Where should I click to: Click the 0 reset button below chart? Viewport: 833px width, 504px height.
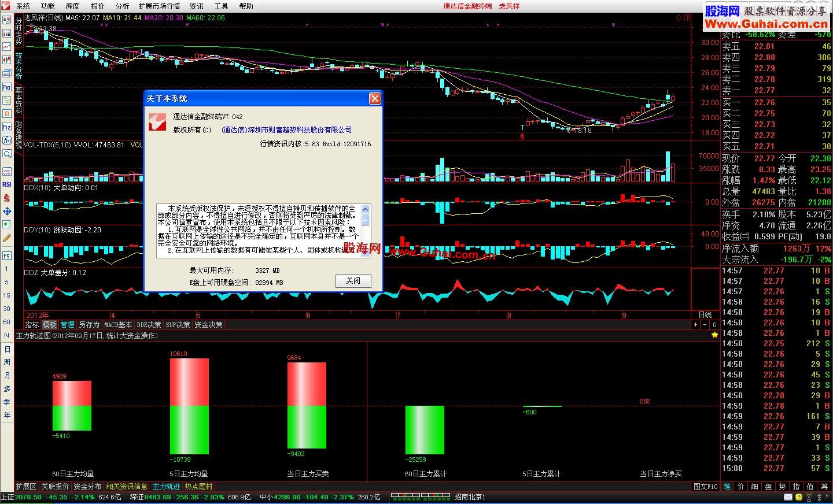pos(714,325)
